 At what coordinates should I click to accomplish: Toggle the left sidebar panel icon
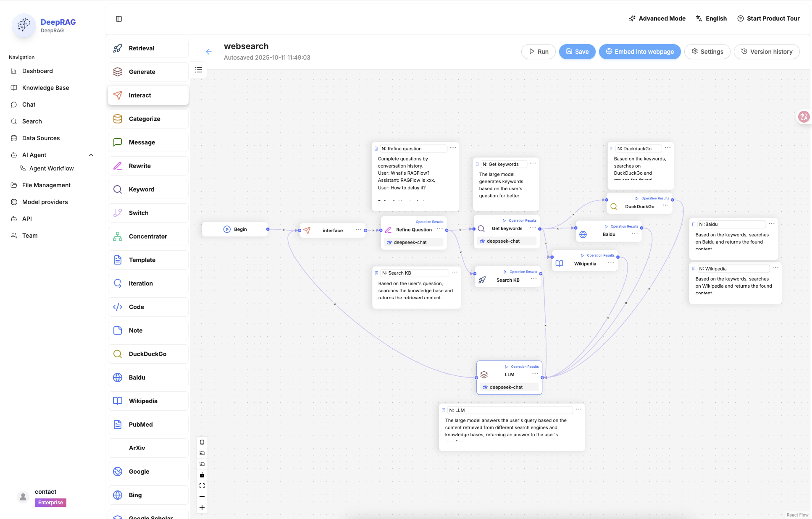pos(119,19)
